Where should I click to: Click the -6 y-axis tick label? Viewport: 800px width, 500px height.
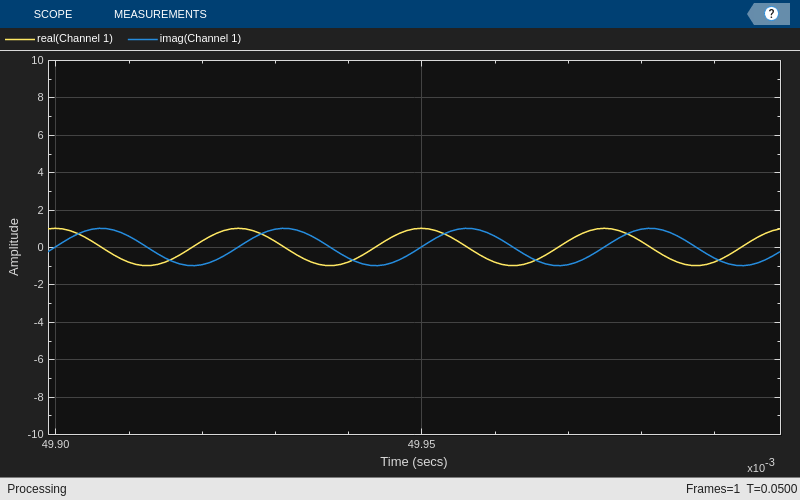(38, 359)
